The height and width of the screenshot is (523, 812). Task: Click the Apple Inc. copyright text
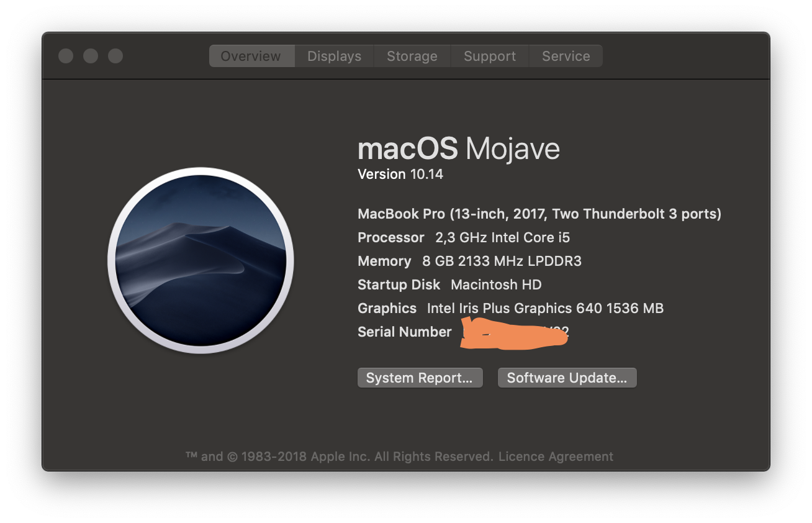tap(339, 457)
